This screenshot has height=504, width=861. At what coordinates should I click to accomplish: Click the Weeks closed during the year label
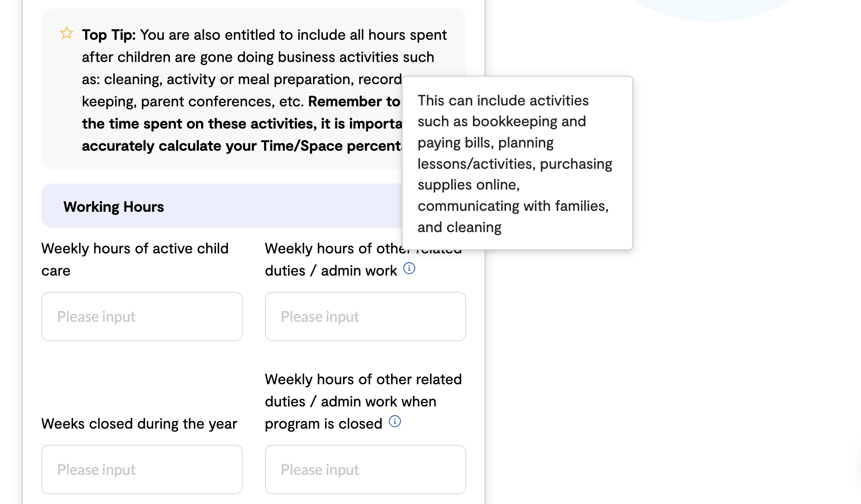(x=139, y=424)
